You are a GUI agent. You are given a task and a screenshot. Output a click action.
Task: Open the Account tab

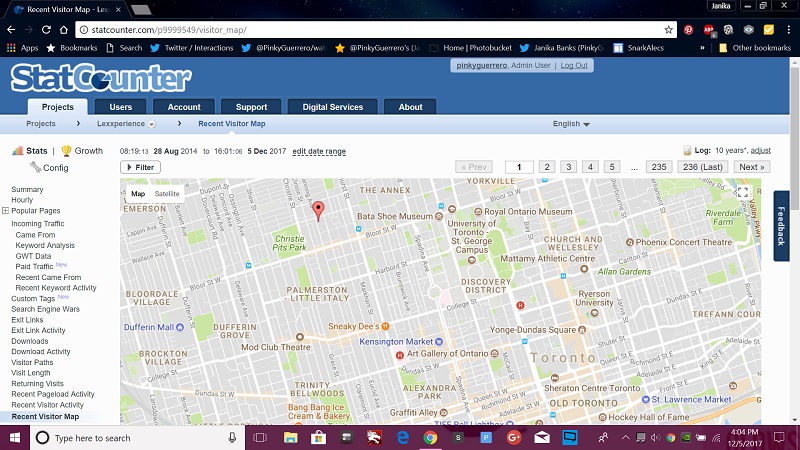coord(184,107)
